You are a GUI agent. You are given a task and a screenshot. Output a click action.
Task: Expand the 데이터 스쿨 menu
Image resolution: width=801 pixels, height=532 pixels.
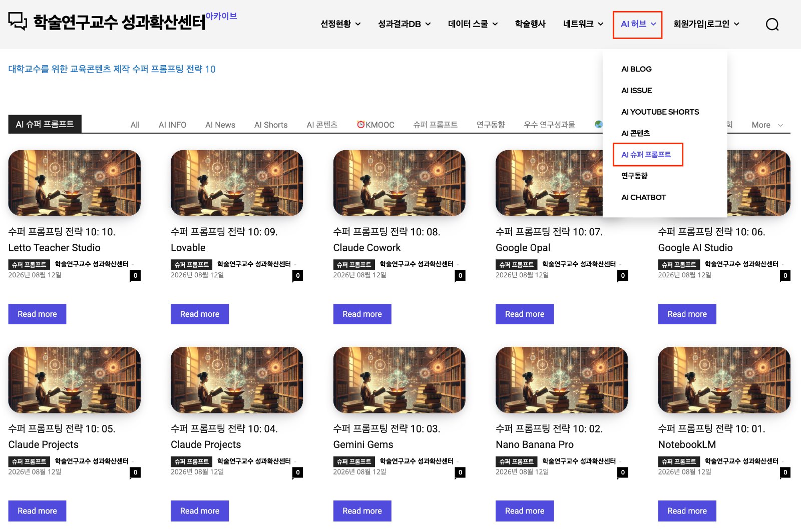pyautogui.click(x=473, y=24)
